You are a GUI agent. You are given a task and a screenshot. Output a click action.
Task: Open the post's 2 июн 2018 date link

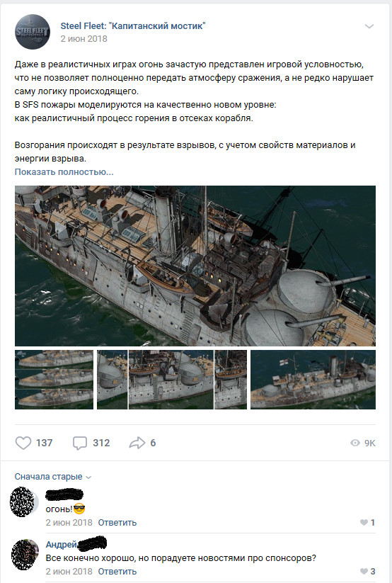(x=83, y=39)
